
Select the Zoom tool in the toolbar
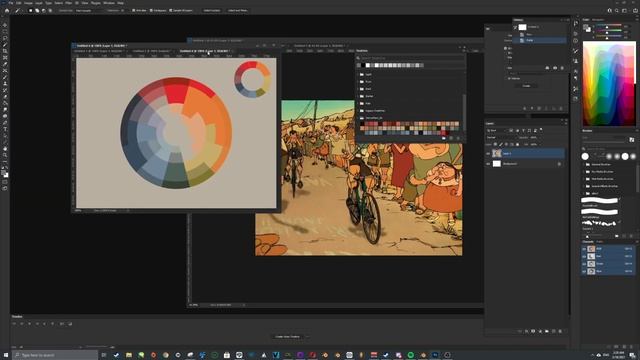(x=5, y=155)
